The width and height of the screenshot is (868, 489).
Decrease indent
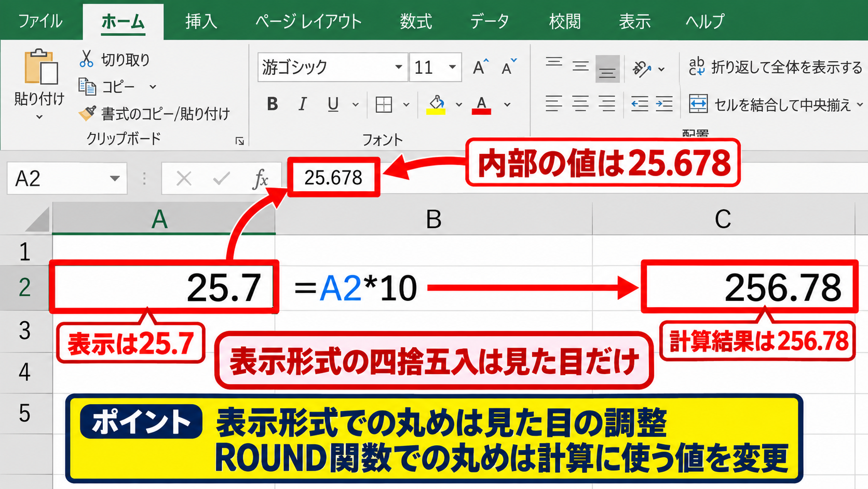click(x=640, y=104)
